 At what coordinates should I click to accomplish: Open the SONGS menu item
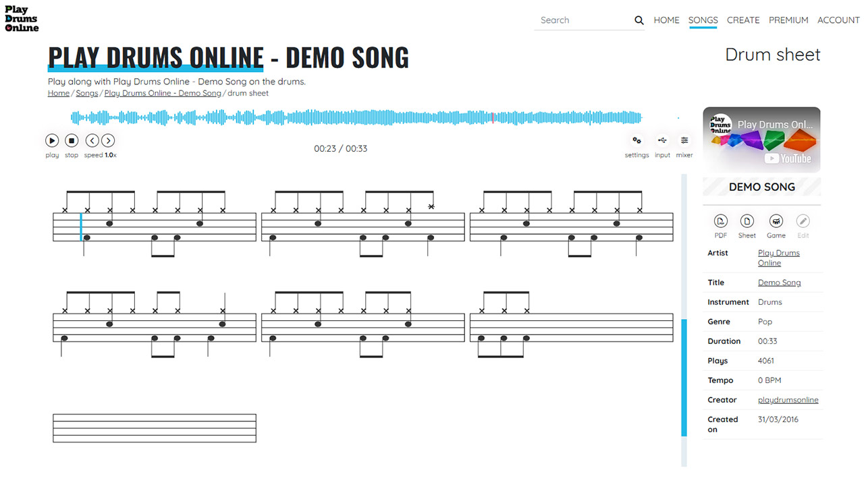pos(703,20)
